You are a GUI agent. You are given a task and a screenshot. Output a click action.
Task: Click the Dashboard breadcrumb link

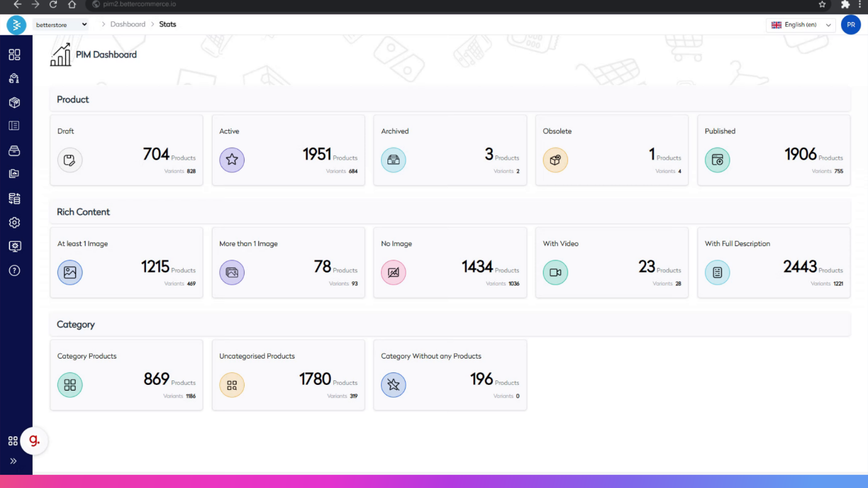[128, 25]
